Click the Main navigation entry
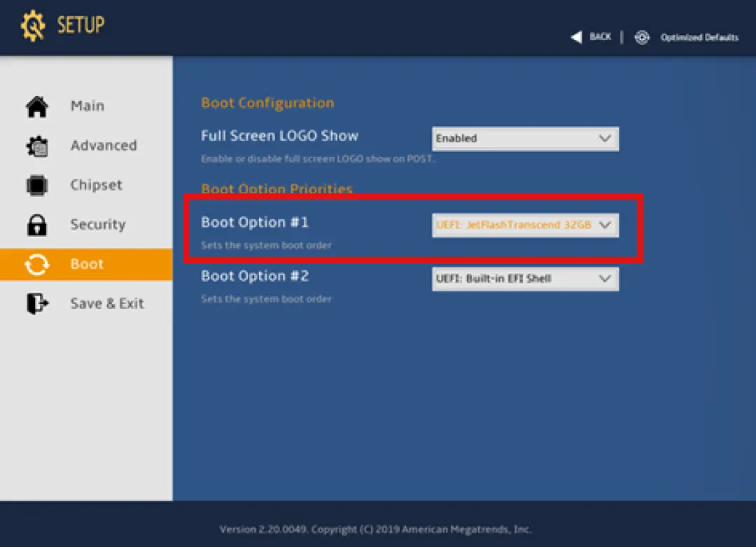This screenshot has width=756, height=547. coord(87,106)
